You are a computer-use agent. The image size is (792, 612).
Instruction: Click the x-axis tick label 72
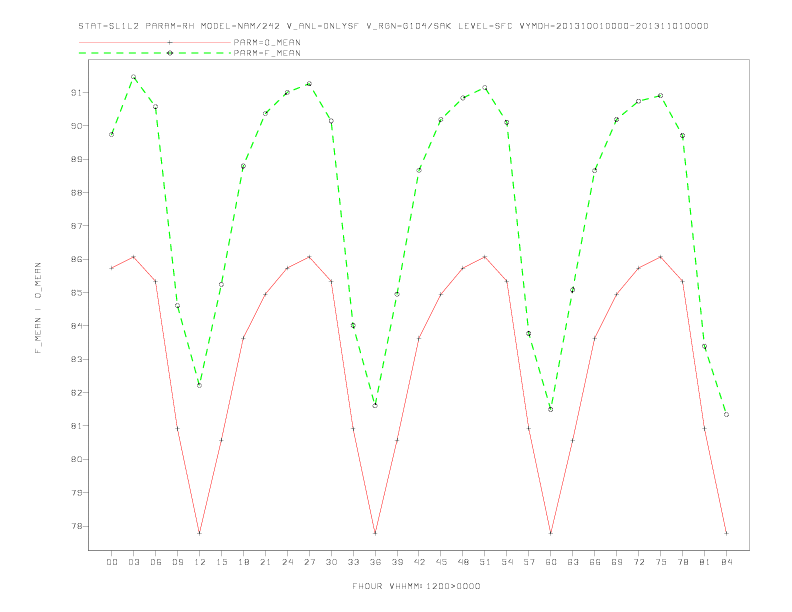pos(638,562)
